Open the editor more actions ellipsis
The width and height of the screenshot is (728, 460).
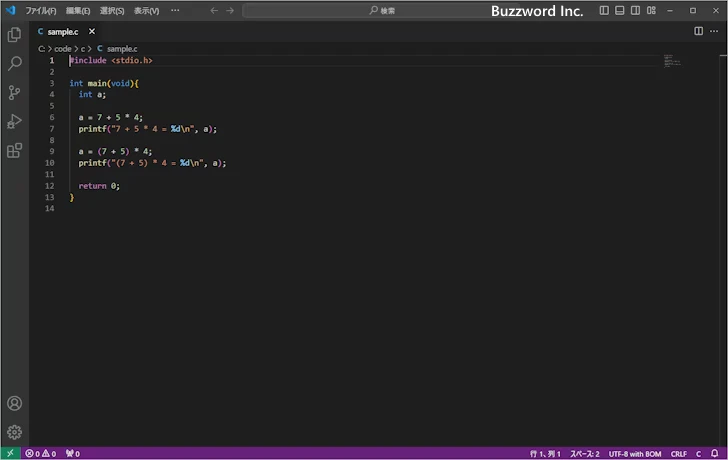coord(714,31)
